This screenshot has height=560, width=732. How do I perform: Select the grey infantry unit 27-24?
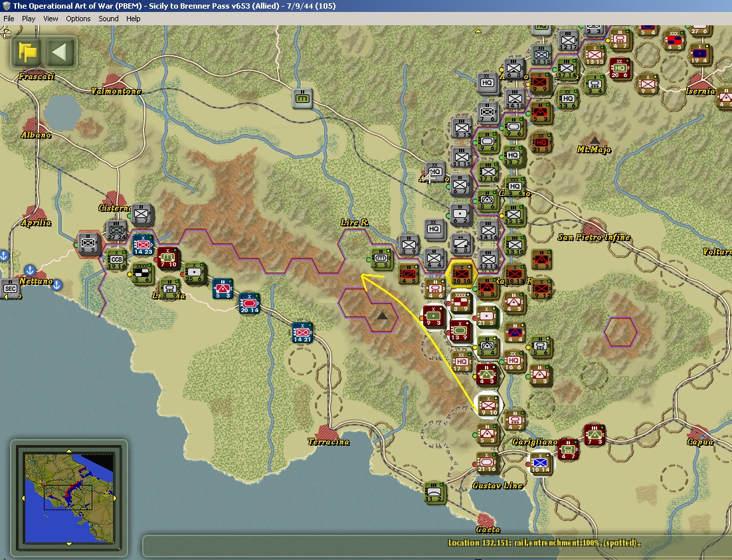pos(117,231)
